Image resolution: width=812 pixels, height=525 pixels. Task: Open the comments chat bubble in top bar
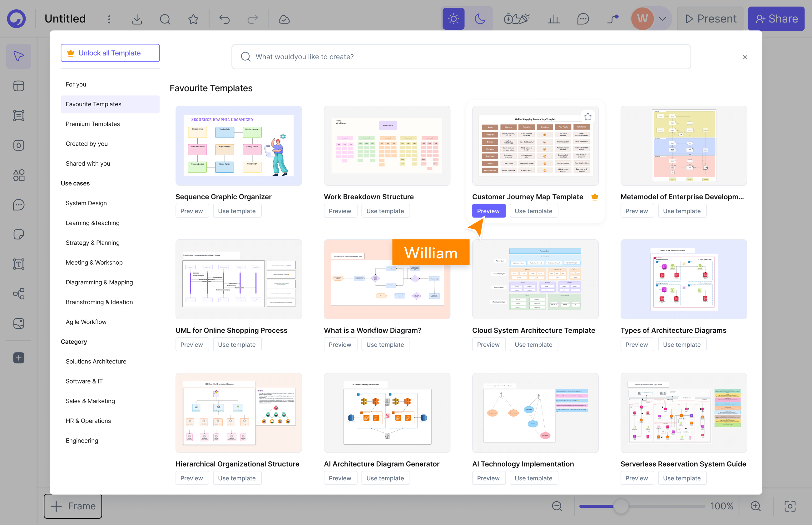click(583, 19)
